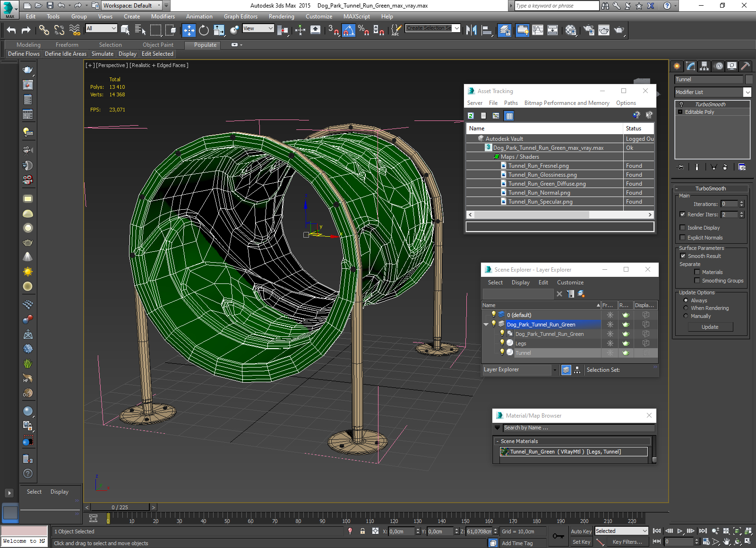Viewport: 756px width, 548px height.
Task: Select Manually update option
Action: (x=686, y=316)
